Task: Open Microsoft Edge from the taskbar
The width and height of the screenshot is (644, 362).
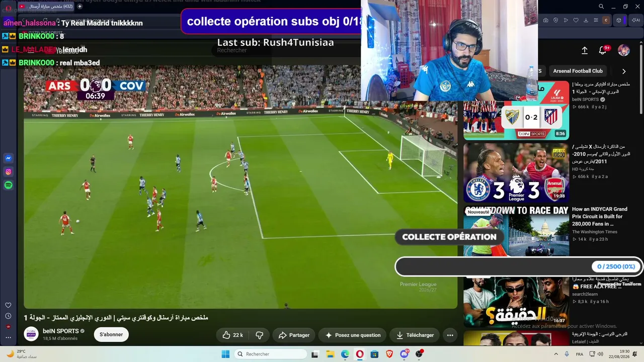Action: 345,354
